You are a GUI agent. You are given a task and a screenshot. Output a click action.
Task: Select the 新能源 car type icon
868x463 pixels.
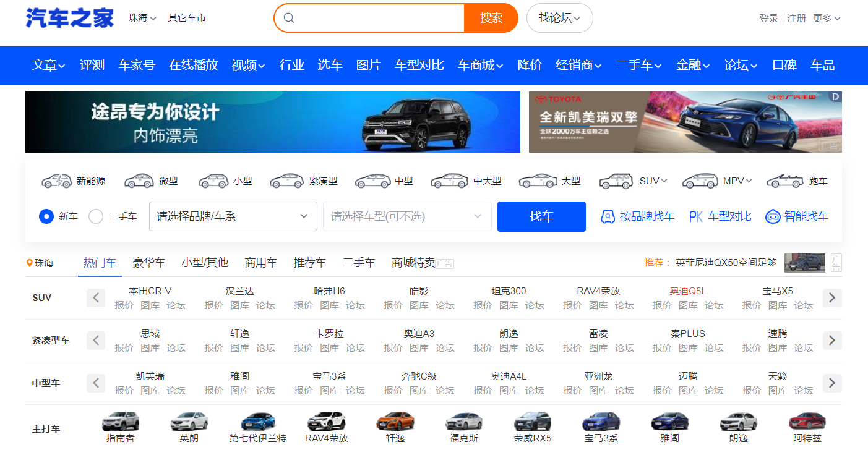click(56, 181)
